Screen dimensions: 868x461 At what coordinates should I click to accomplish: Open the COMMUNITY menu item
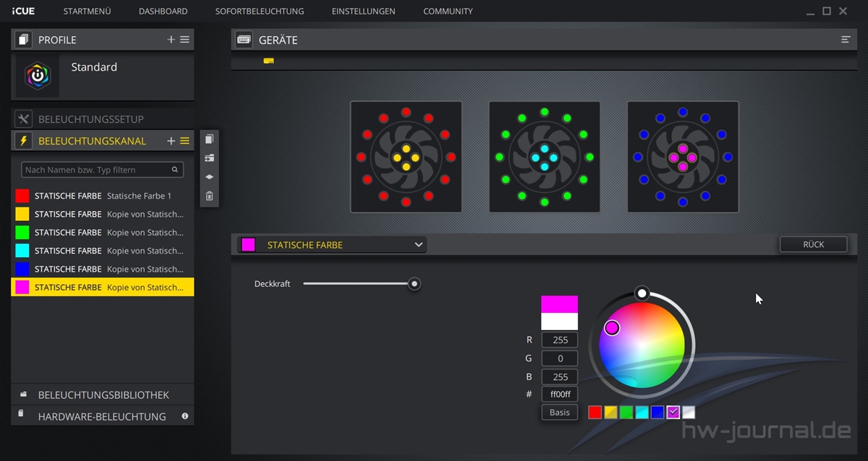[x=448, y=12]
